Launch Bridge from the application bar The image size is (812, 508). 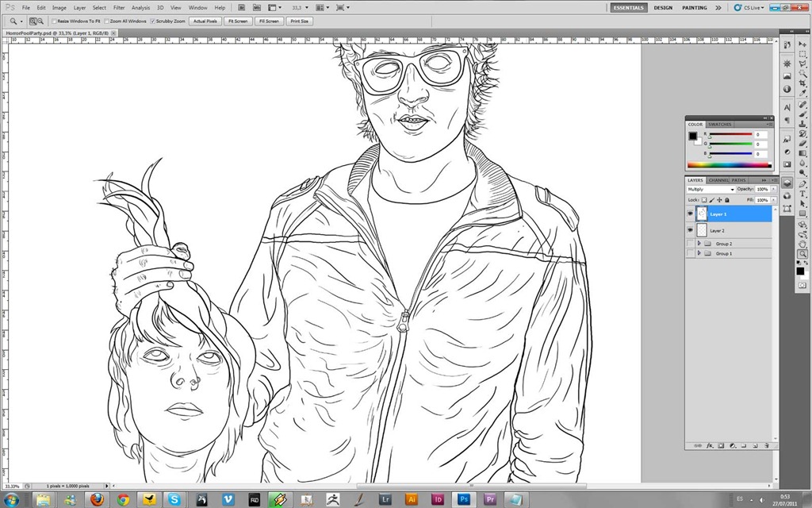(240, 7)
